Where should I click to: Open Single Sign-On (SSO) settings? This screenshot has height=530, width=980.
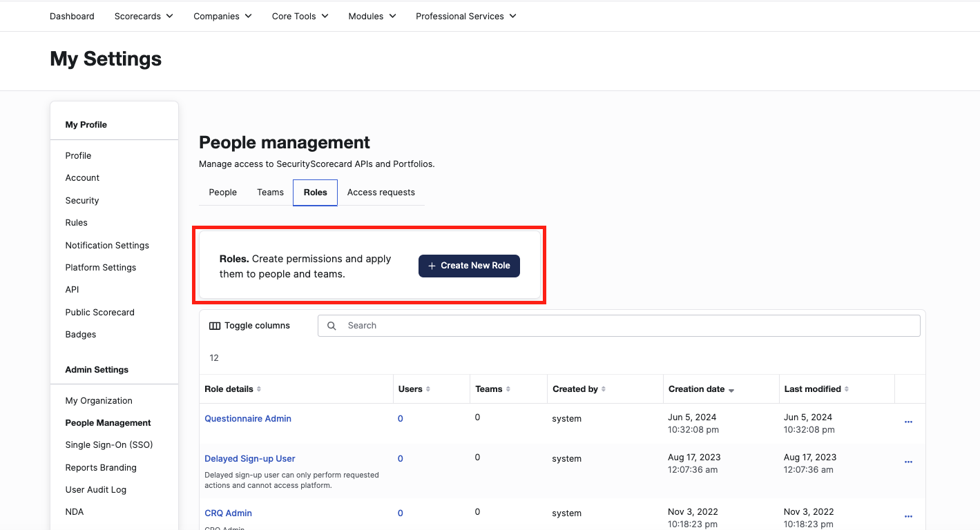pos(109,445)
